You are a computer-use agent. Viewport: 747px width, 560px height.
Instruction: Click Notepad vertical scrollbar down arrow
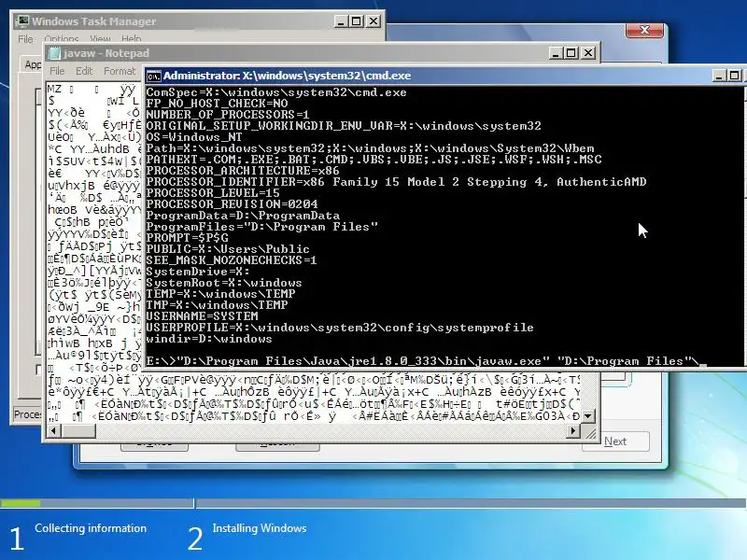pyautogui.click(x=588, y=415)
